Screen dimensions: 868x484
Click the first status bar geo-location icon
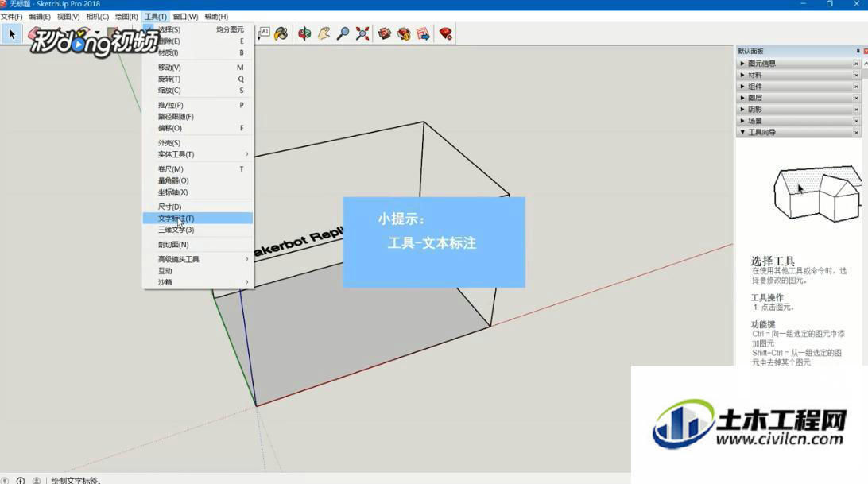point(5,480)
